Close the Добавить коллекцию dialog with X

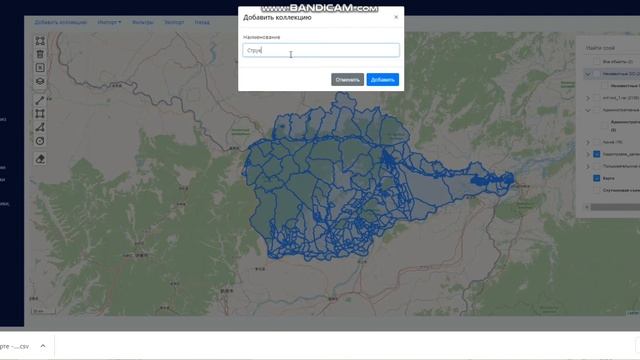[396, 17]
